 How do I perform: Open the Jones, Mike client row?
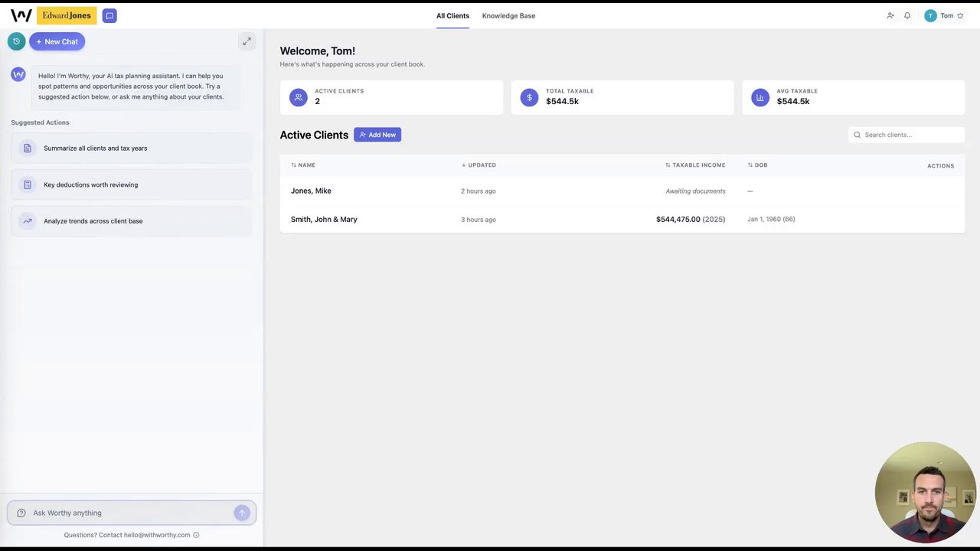click(x=622, y=191)
